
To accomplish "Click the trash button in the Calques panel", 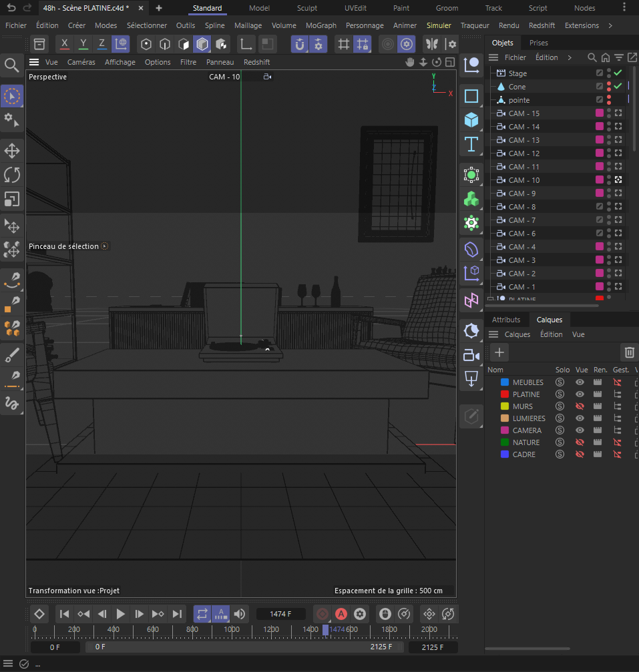I will click(x=628, y=352).
